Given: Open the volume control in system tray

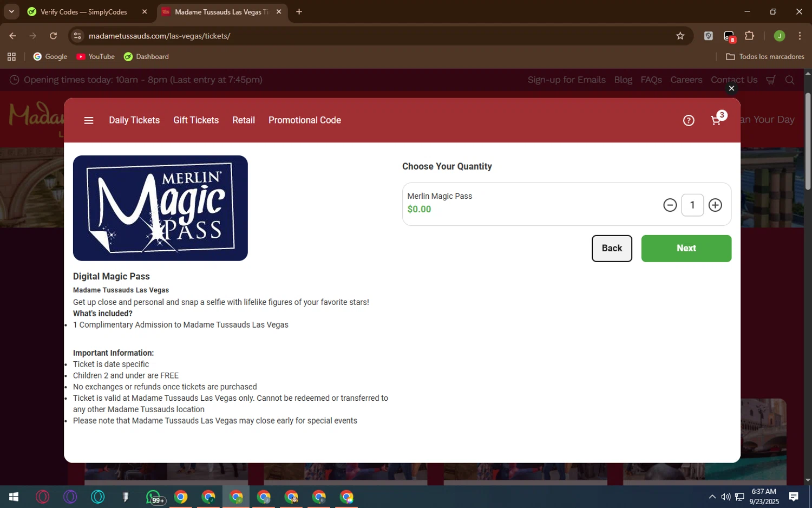Looking at the screenshot, I should click(x=726, y=497).
